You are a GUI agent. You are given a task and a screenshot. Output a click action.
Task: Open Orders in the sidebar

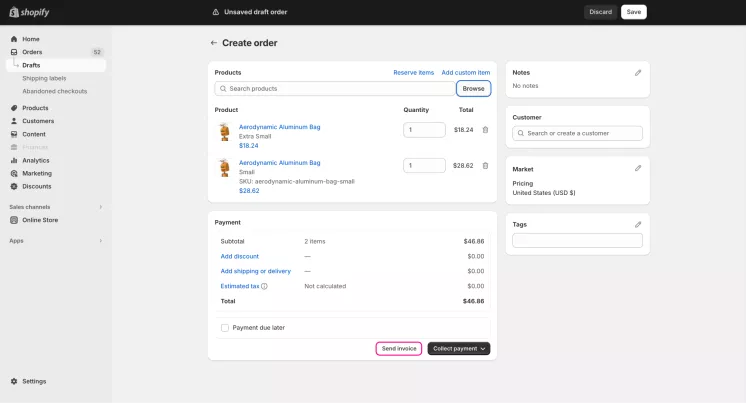pos(32,52)
